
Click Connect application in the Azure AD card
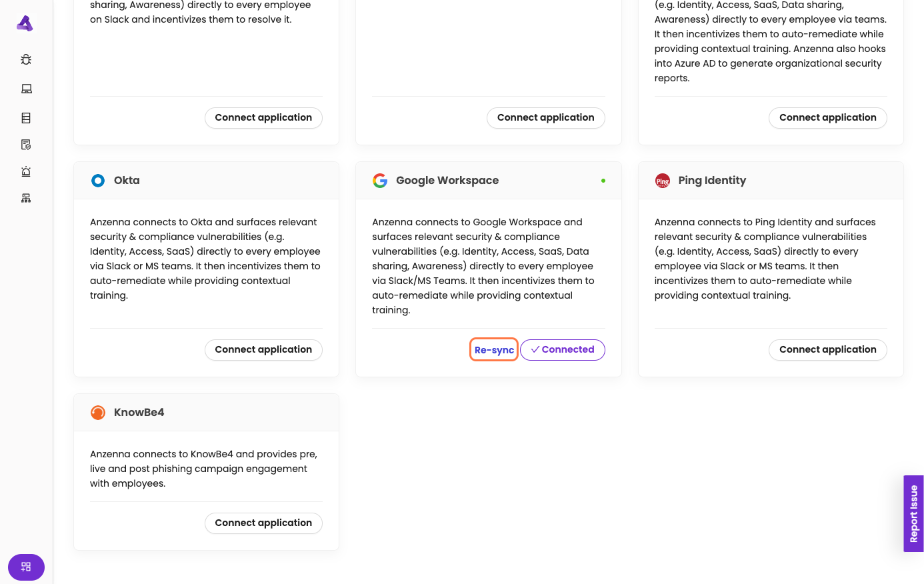click(827, 118)
